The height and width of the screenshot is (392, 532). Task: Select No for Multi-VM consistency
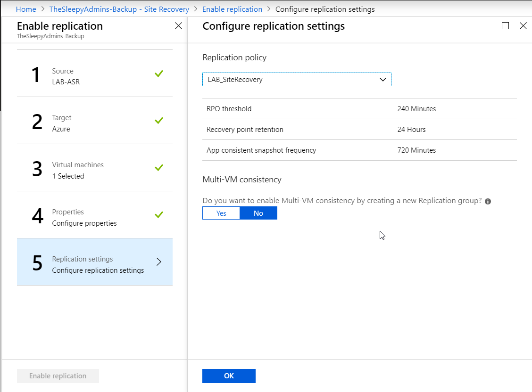(258, 213)
